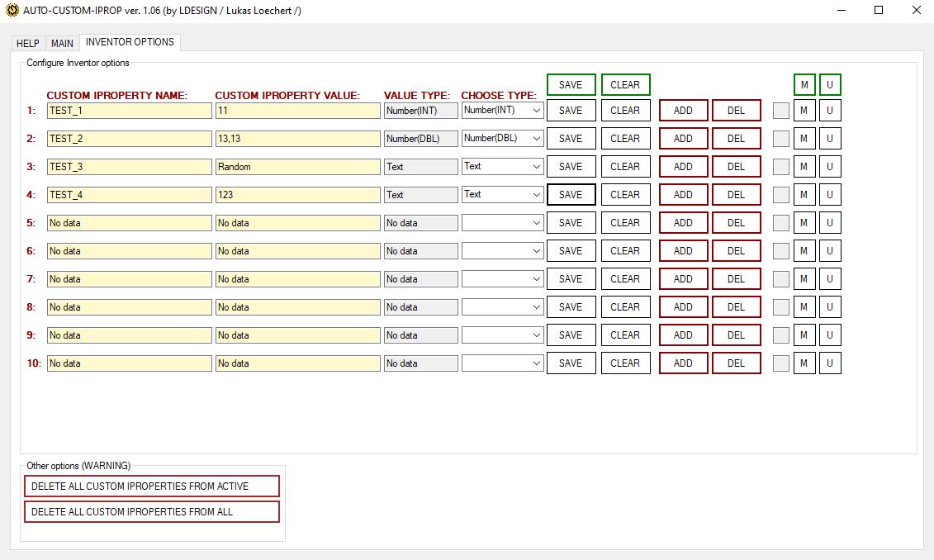Open the Number(DBL) type dropdown in row 2
The image size is (934, 560).
coord(502,138)
